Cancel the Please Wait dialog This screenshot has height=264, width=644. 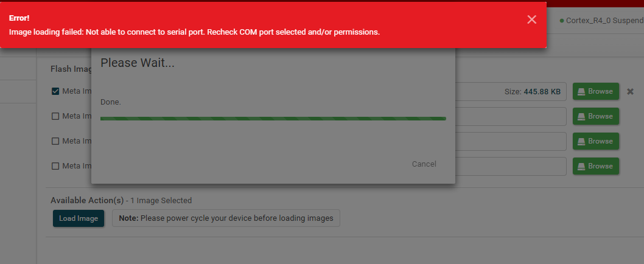[424, 164]
